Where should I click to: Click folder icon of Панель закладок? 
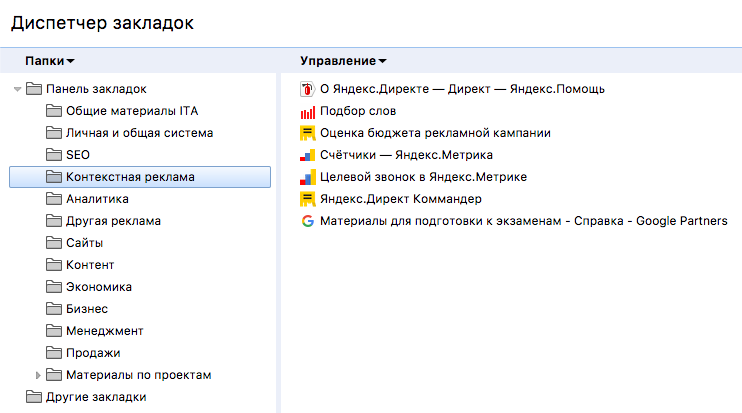point(34,89)
